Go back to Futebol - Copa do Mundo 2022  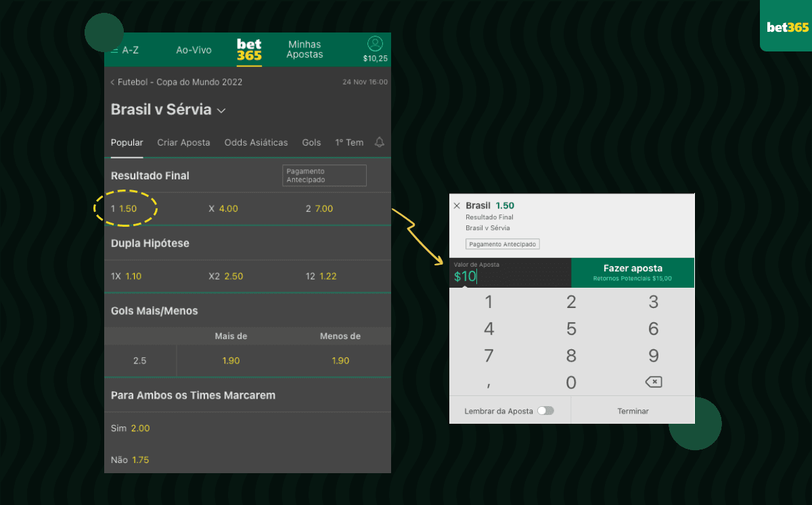click(177, 82)
